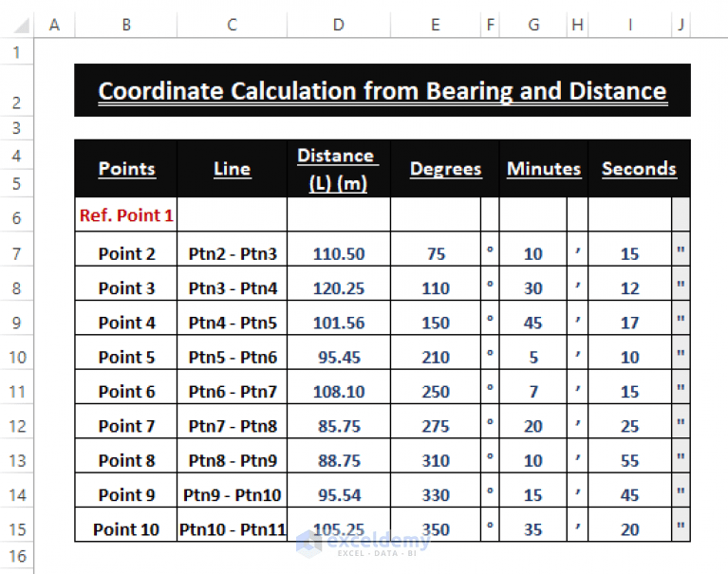728x574 pixels.
Task: Click the 'Points' header cell
Action: coord(126,169)
